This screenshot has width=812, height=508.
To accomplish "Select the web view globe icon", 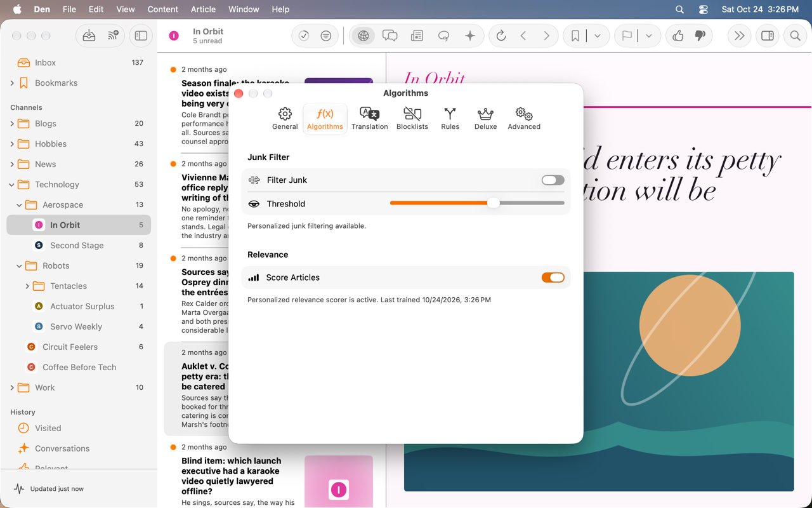I will (x=363, y=36).
